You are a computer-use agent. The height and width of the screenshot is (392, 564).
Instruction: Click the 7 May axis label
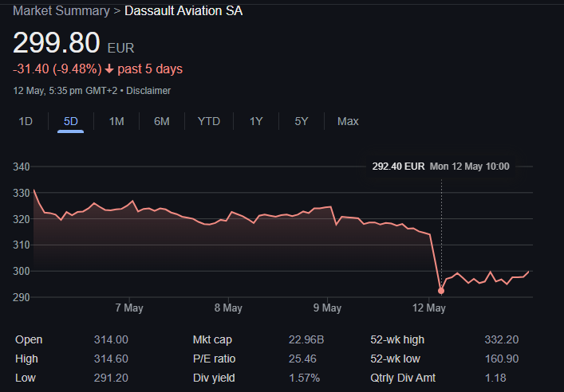(129, 308)
